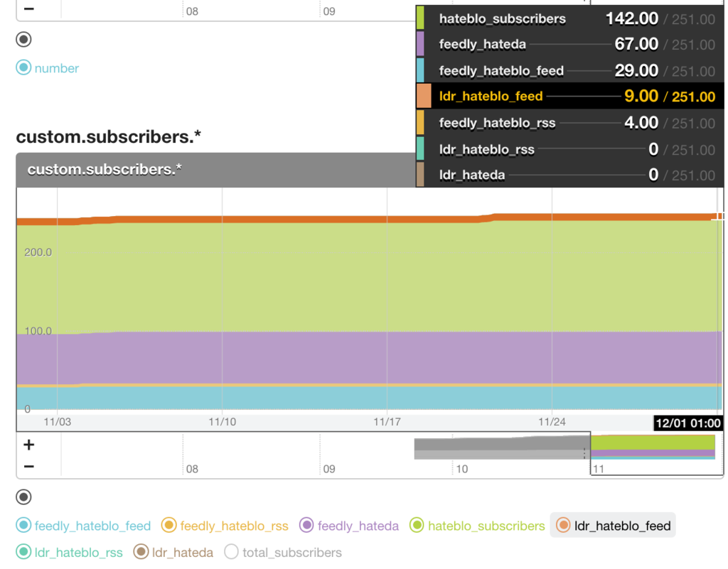The width and height of the screenshot is (728, 569).
Task: Click the gray region in timeline navigator
Action: (x=502, y=448)
